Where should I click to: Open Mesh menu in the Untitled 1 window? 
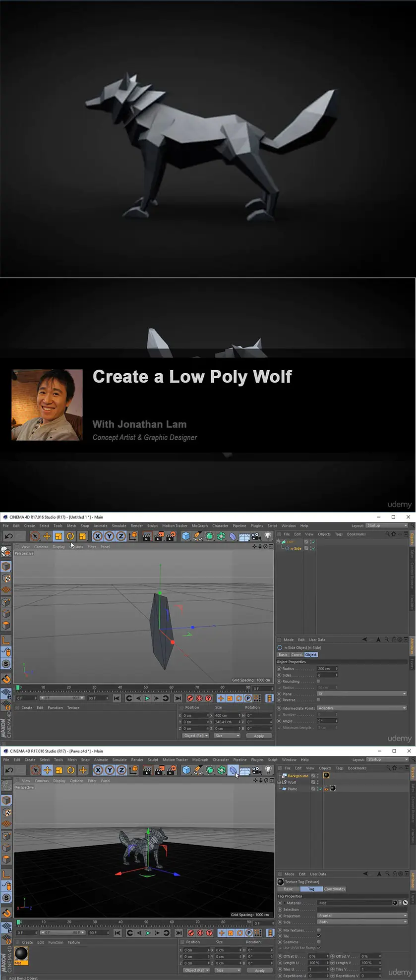point(71,525)
